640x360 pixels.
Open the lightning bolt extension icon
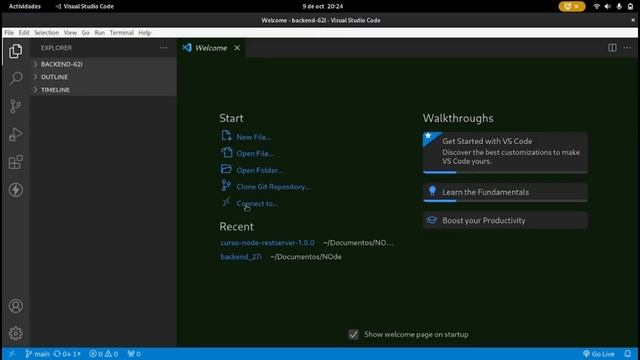[x=16, y=190]
